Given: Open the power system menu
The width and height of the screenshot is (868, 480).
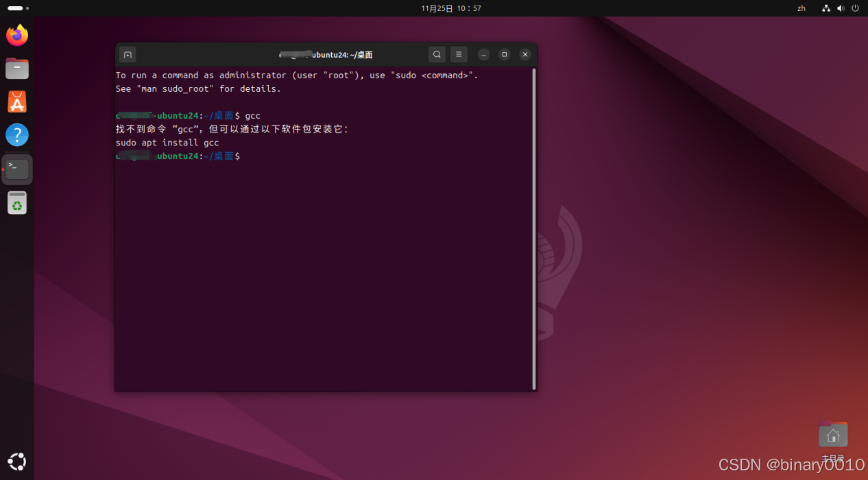Looking at the screenshot, I should [854, 8].
